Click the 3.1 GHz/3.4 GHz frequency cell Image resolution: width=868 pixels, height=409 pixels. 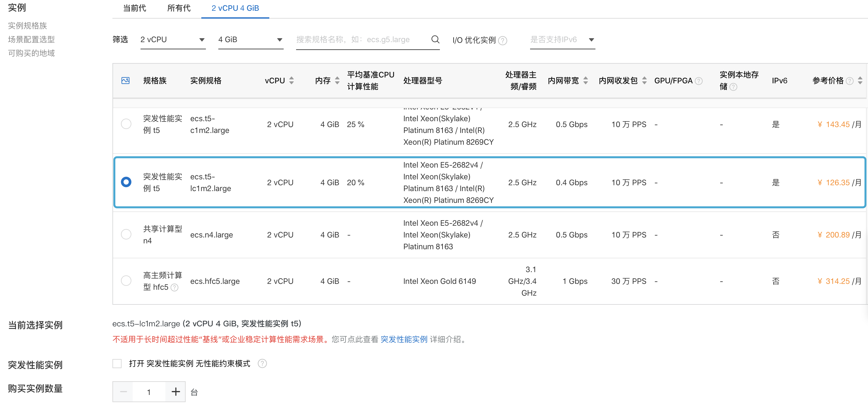click(522, 281)
